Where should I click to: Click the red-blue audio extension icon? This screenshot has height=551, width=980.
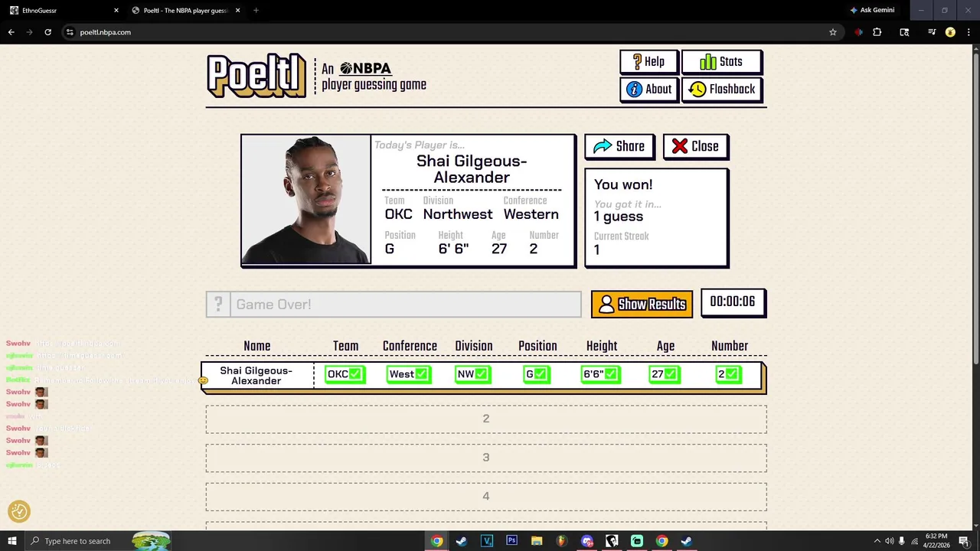point(858,32)
